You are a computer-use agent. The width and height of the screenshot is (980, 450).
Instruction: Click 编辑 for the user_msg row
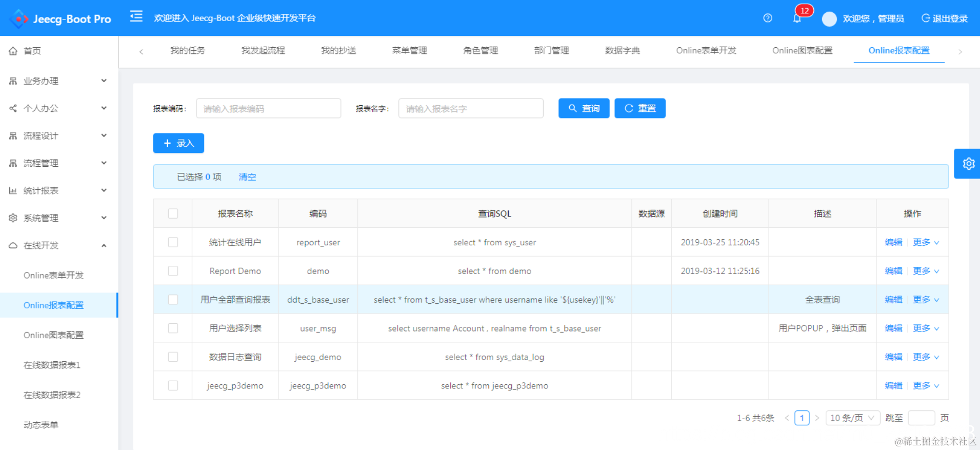893,328
